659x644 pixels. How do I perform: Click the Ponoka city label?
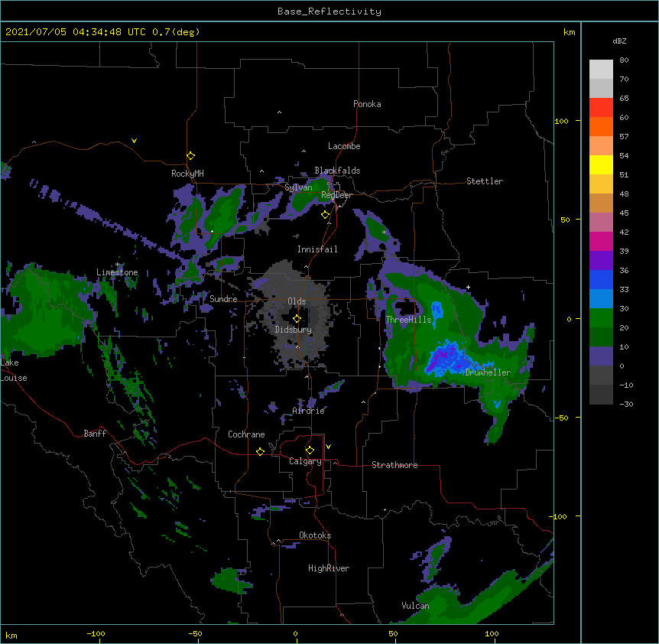coord(367,104)
